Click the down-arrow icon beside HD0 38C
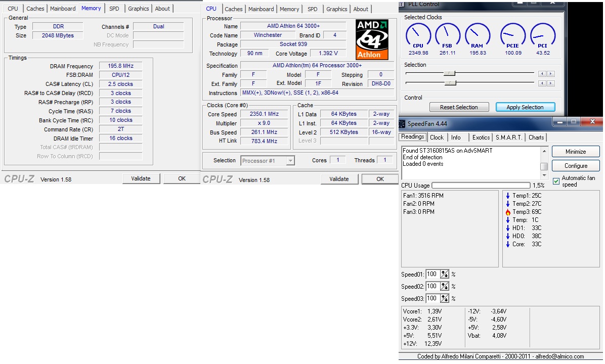This screenshot has height=364, width=605. pos(508,236)
